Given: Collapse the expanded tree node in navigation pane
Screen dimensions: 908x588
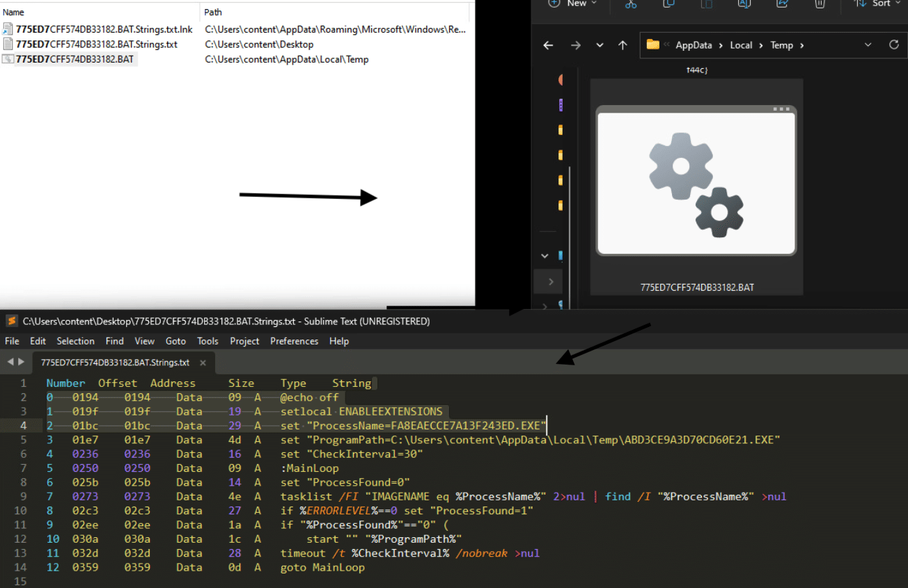Looking at the screenshot, I should [x=545, y=255].
